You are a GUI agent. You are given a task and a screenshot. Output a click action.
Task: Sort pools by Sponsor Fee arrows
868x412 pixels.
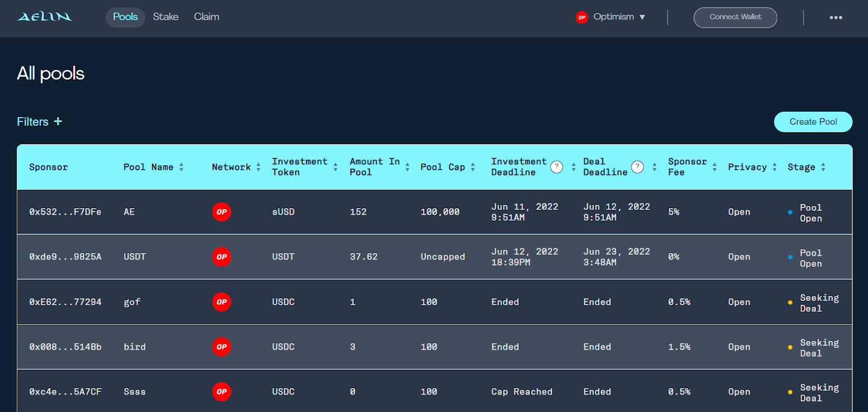(x=714, y=167)
